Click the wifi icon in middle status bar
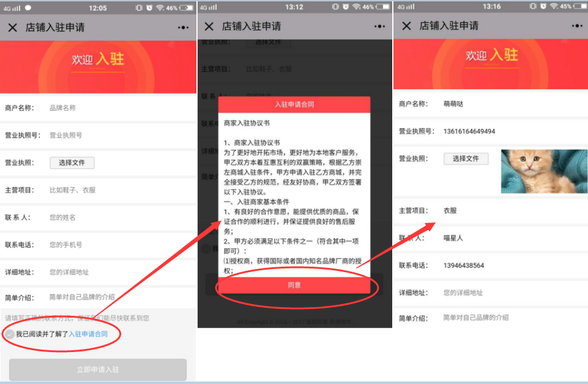 coord(356,7)
